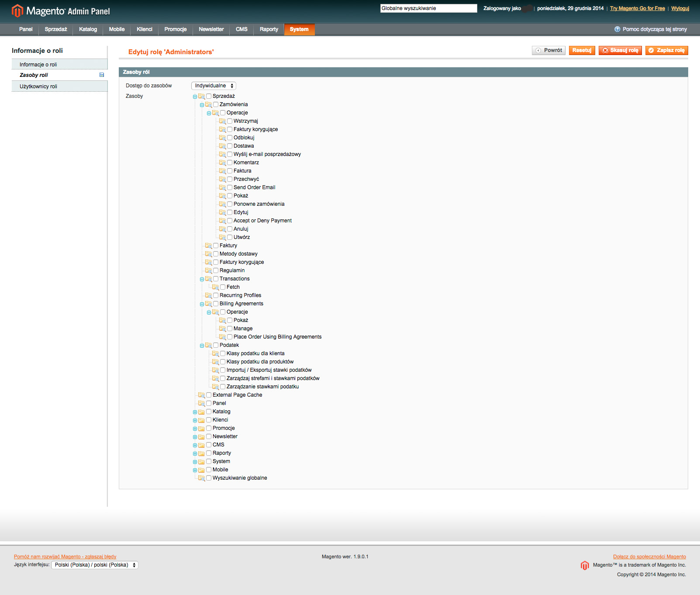This screenshot has width=700, height=595.
Task: Collapse the Sprzedaż tree node
Action: (195, 97)
